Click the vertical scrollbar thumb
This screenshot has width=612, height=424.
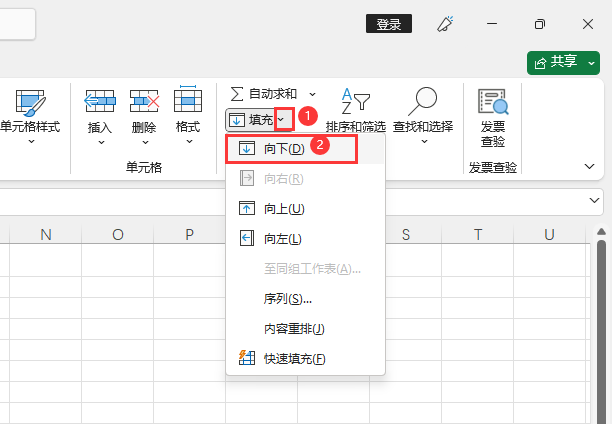[601, 332]
